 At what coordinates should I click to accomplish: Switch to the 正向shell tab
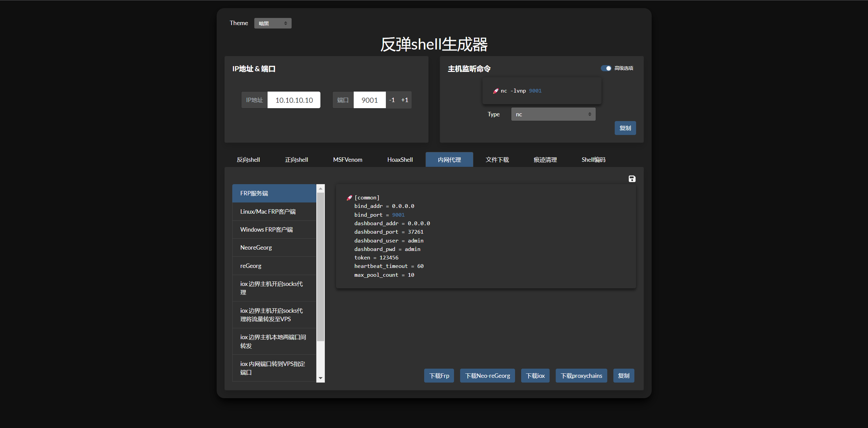tap(296, 159)
